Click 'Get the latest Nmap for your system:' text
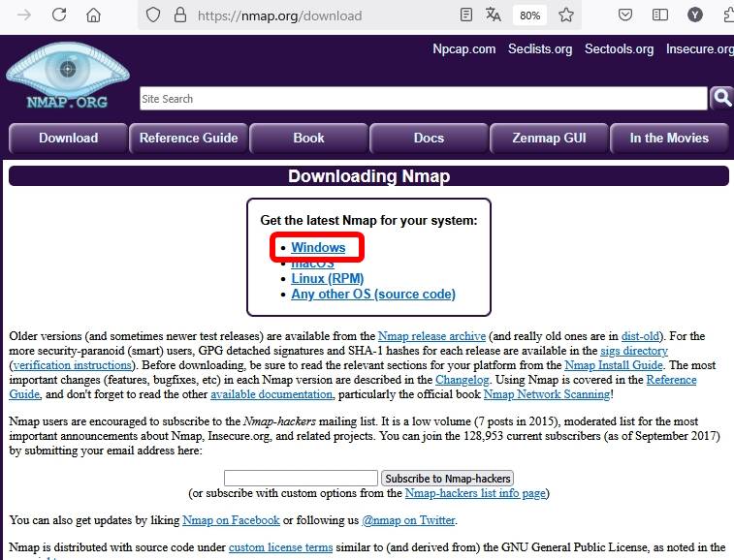This screenshot has height=560, width=734. pyautogui.click(x=368, y=220)
